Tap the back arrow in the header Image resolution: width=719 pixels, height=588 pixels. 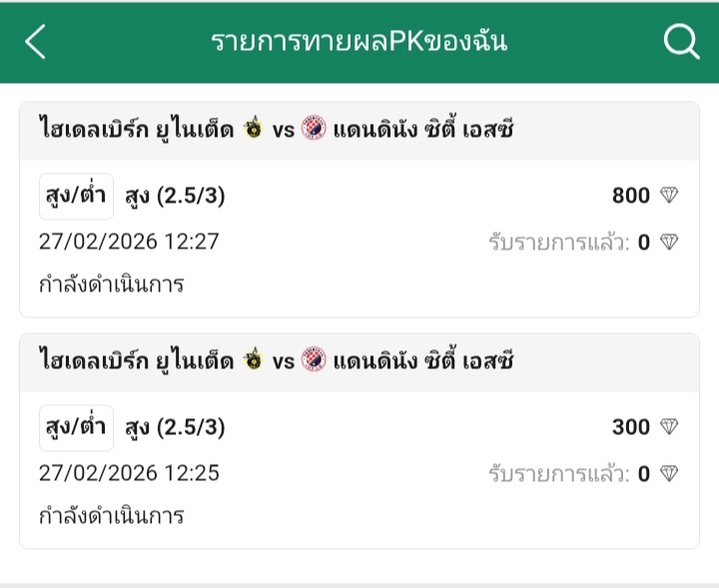pos(36,42)
